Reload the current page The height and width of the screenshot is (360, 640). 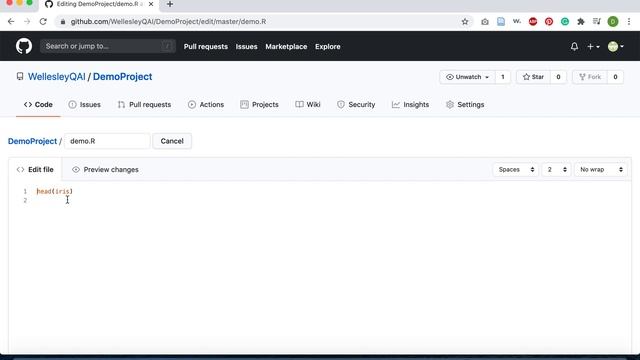tap(43, 22)
